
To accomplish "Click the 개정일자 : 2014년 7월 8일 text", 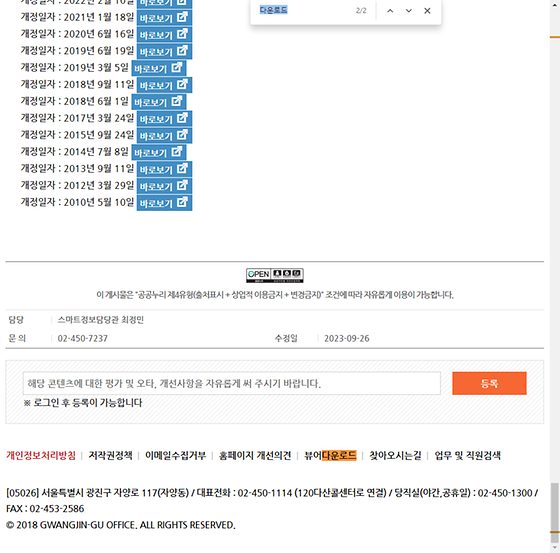I will pos(74,151).
